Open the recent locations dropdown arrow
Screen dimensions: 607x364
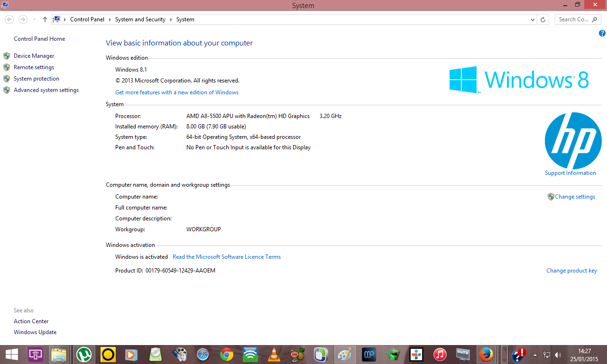(x=34, y=19)
